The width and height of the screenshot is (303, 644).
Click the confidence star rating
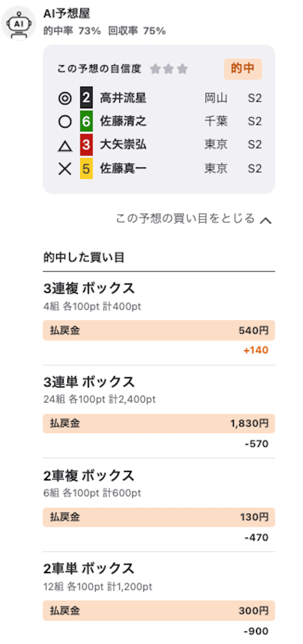coord(169,70)
